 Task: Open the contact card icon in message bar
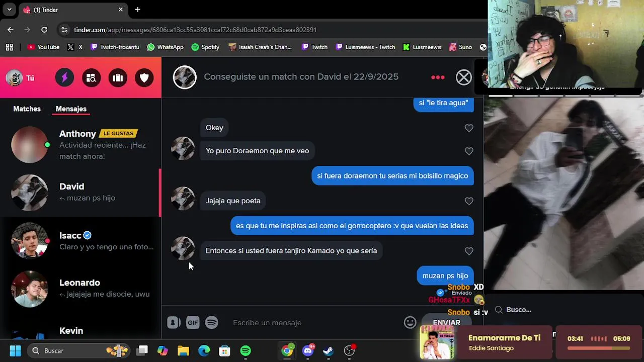coord(174,323)
